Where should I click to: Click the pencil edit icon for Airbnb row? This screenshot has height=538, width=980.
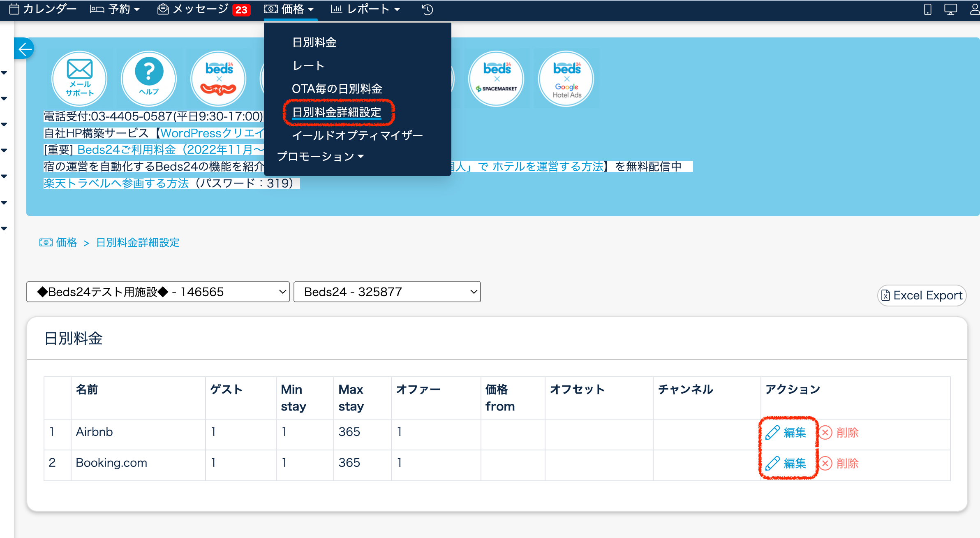point(772,433)
